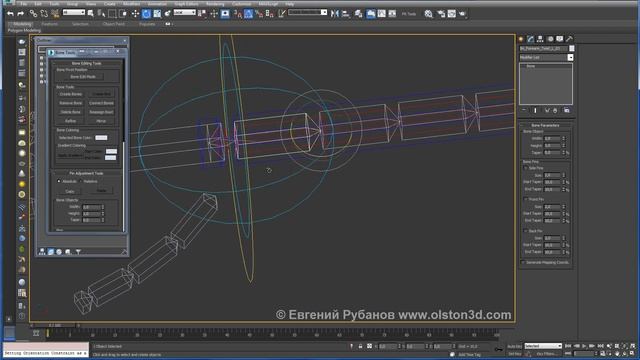Screen dimensions: 640x360
Task: Activate the Select and Move tool
Action: (135, 14)
